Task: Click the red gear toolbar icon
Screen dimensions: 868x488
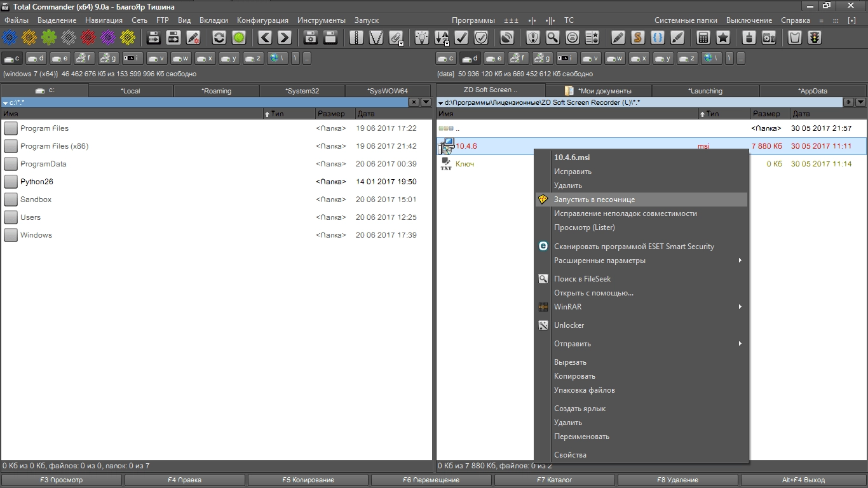Action: (x=88, y=37)
